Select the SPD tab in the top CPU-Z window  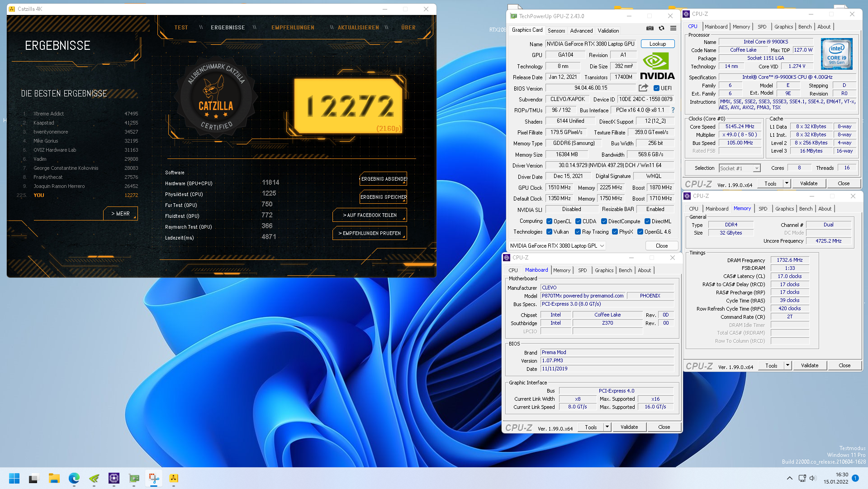762,27
